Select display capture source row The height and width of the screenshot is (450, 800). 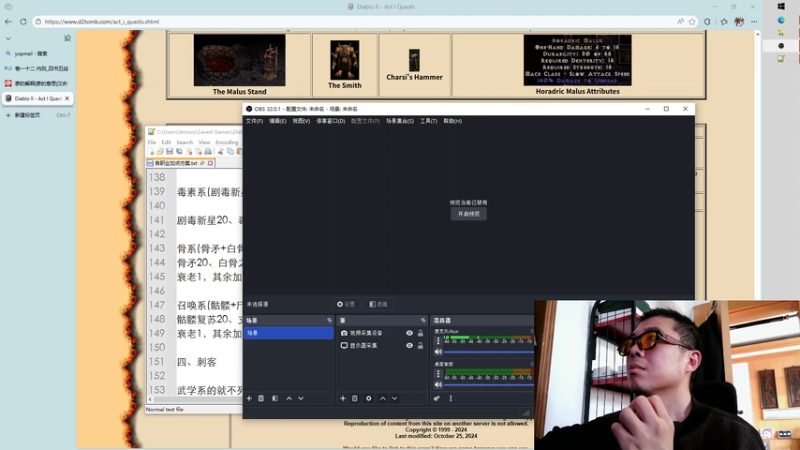point(381,345)
